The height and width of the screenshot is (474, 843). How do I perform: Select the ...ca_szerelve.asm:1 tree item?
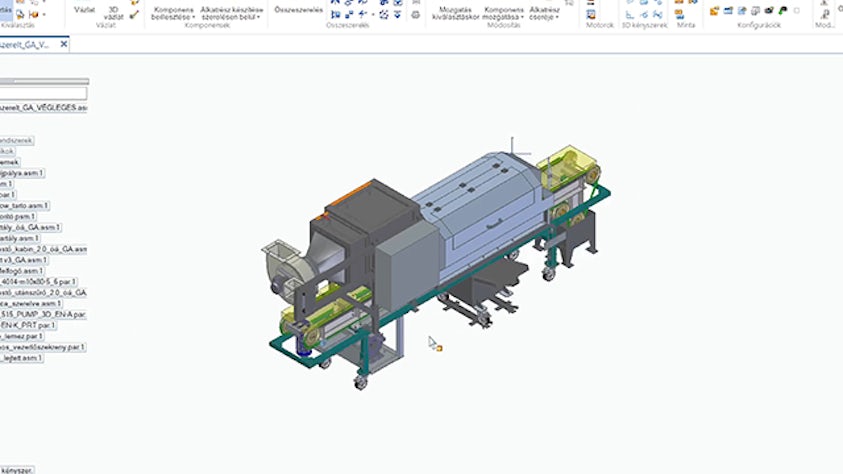pos(31,304)
